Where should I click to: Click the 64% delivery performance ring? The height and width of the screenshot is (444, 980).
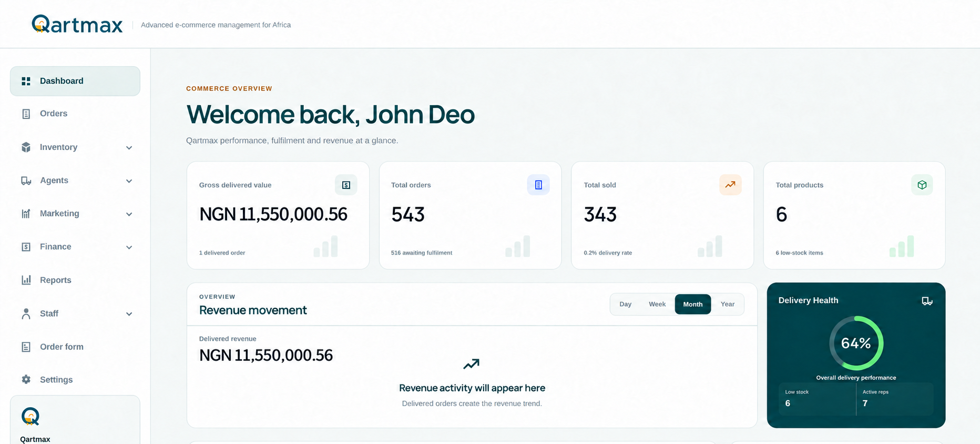coord(856,343)
